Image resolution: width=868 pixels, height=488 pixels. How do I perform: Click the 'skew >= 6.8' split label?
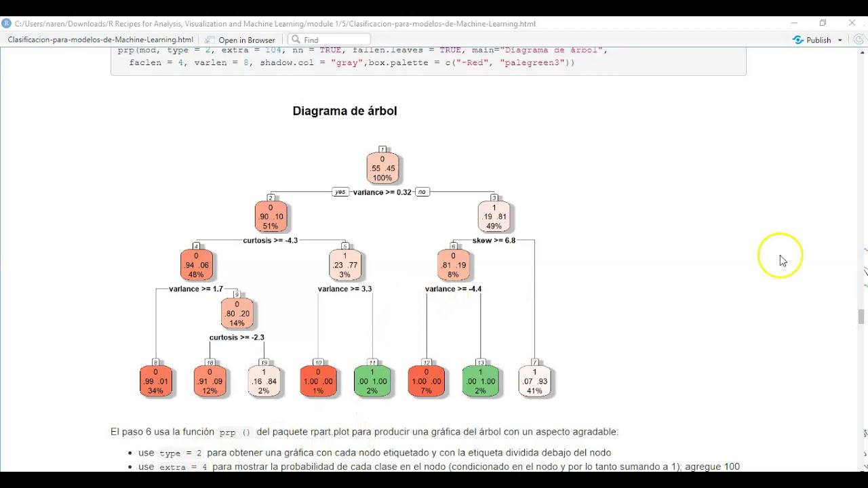coord(494,241)
